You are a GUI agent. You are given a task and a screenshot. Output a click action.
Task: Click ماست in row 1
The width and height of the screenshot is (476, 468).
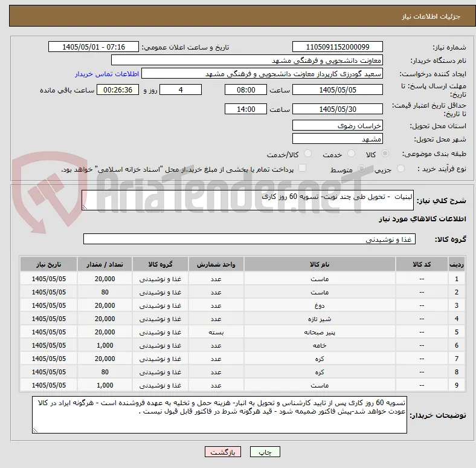320,279
